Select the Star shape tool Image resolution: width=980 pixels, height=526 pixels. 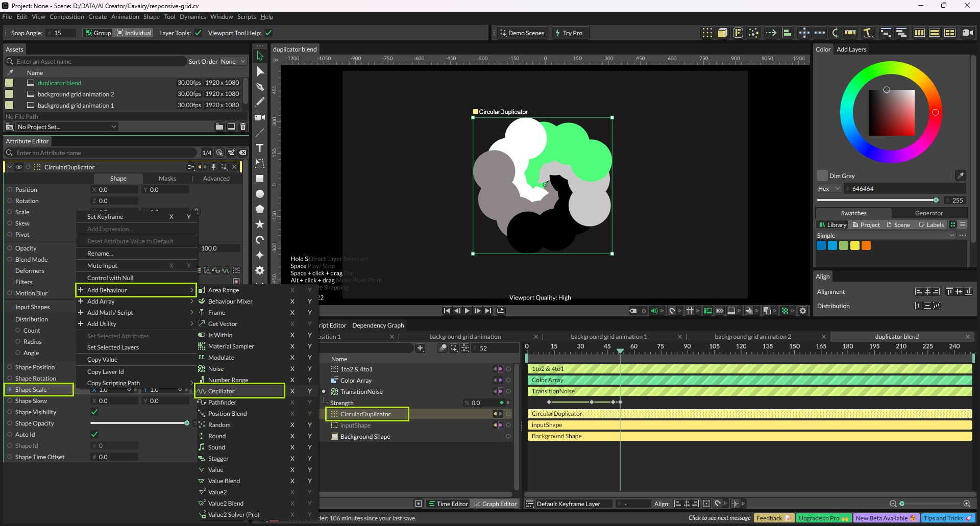point(260,224)
